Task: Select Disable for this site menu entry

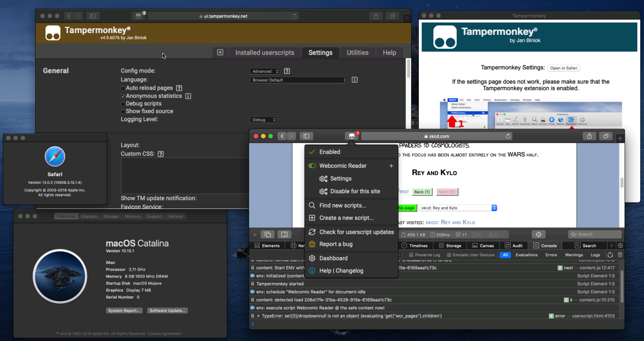Action: (x=355, y=191)
